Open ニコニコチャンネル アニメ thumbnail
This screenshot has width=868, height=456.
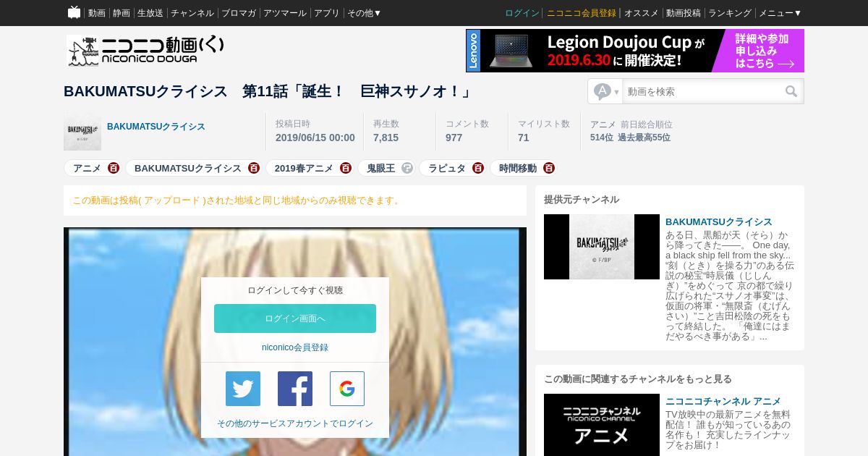tap(602, 425)
